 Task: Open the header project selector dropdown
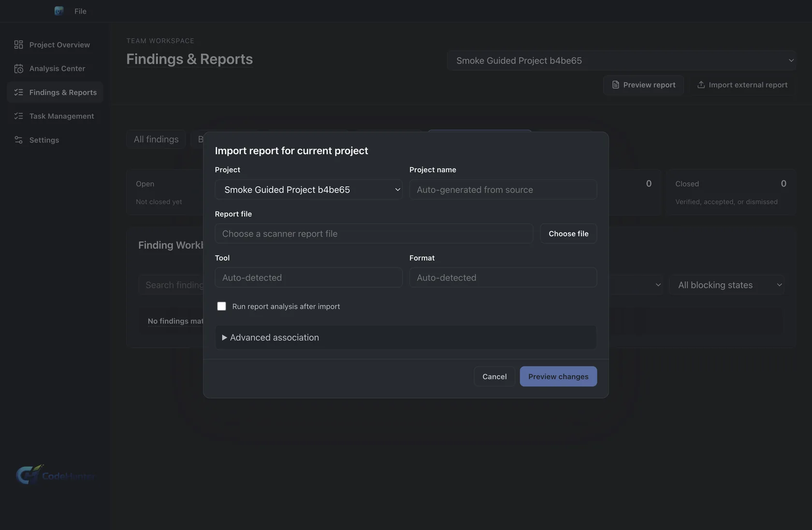(621, 60)
